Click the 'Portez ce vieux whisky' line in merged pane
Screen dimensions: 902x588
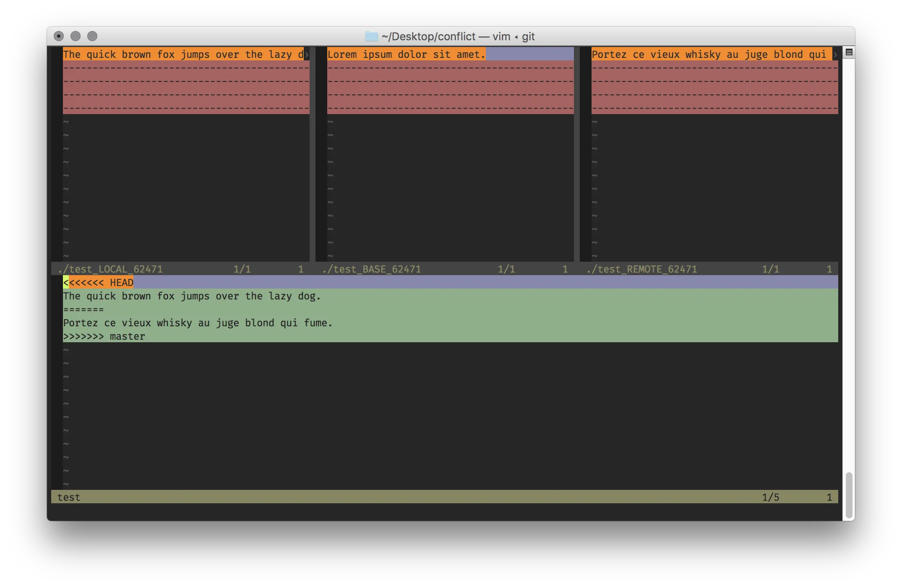(197, 323)
